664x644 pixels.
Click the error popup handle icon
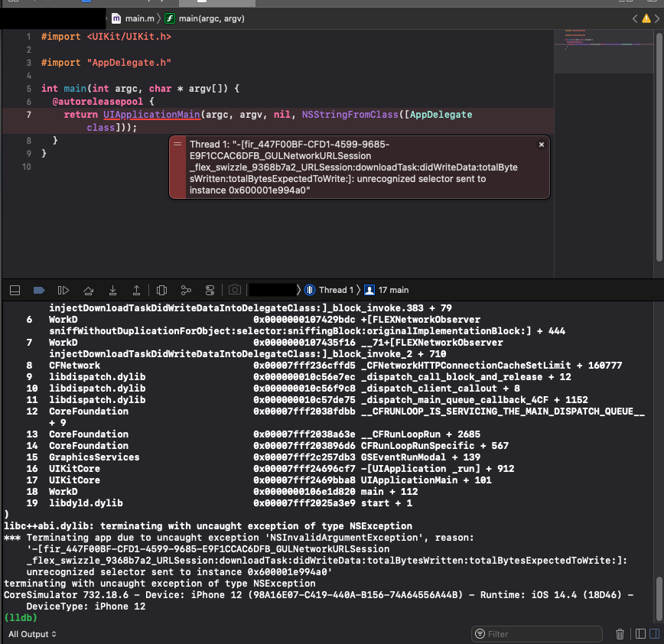pyautogui.click(x=177, y=144)
